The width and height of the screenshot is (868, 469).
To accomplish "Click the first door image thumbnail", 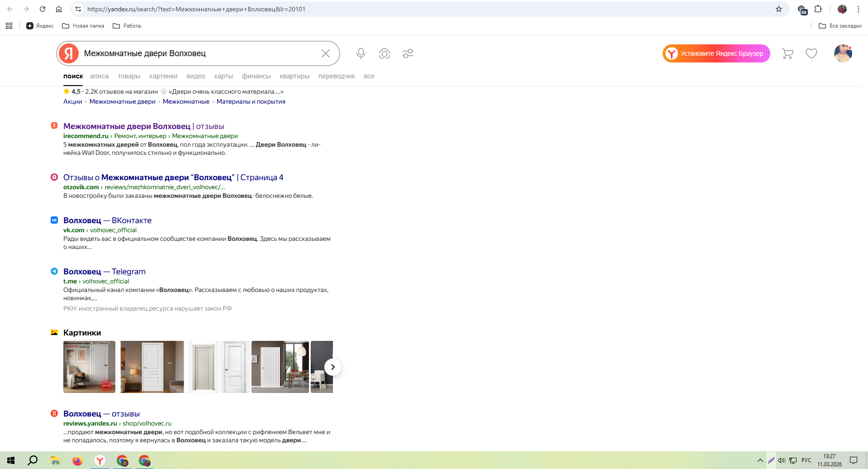I will tap(89, 367).
